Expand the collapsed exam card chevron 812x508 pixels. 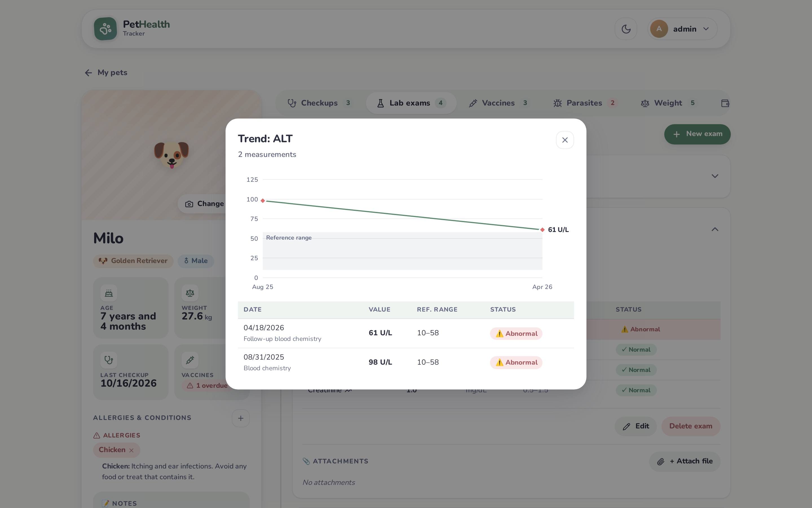715,176
